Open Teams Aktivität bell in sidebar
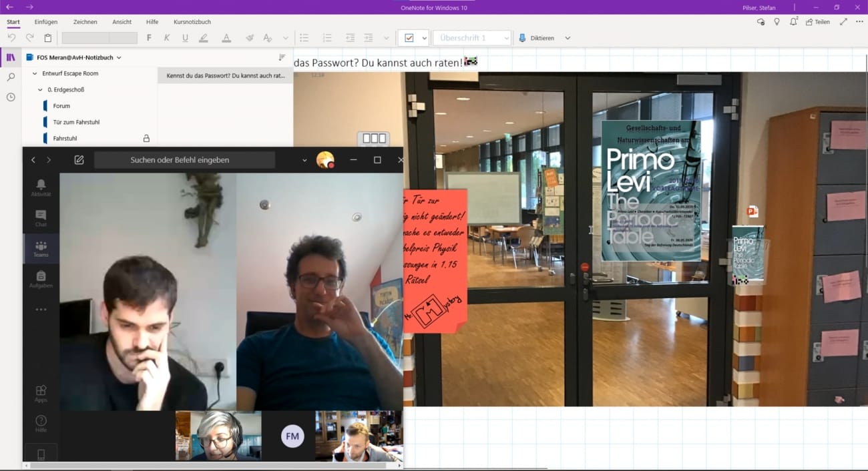868x471 pixels. pyautogui.click(x=41, y=187)
